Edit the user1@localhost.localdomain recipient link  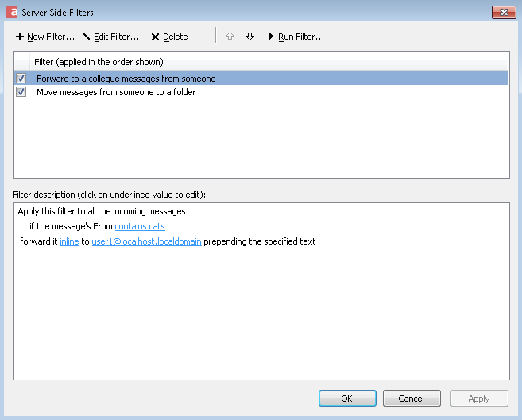coord(146,241)
